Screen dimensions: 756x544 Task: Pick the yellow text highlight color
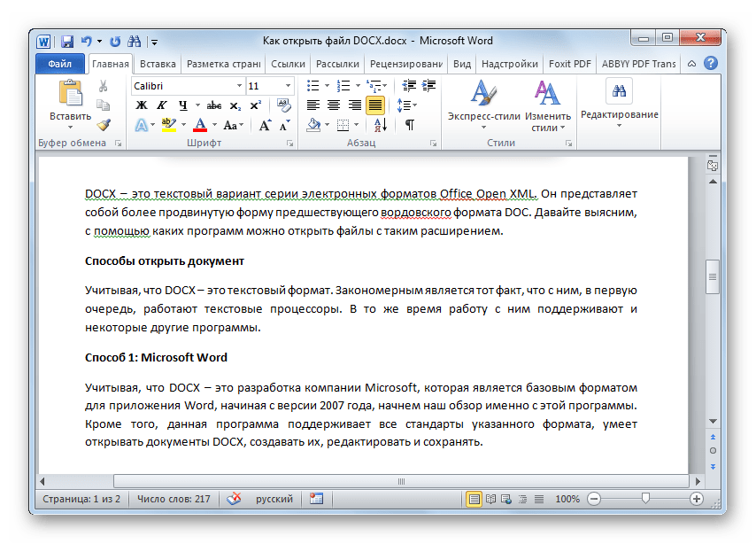(169, 125)
